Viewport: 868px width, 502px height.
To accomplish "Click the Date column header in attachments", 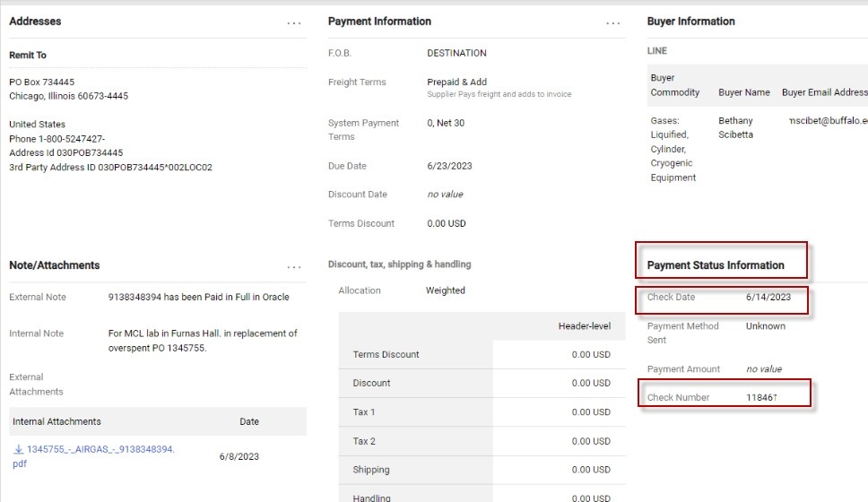I will coord(249,421).
